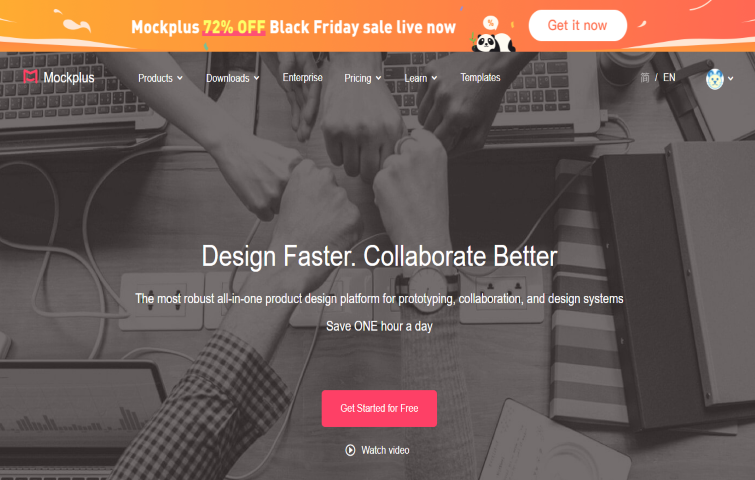This screenshot has height=480, width=755.
Task: Expand the Downloads dropdown menu
Action: tap(233, 78)
